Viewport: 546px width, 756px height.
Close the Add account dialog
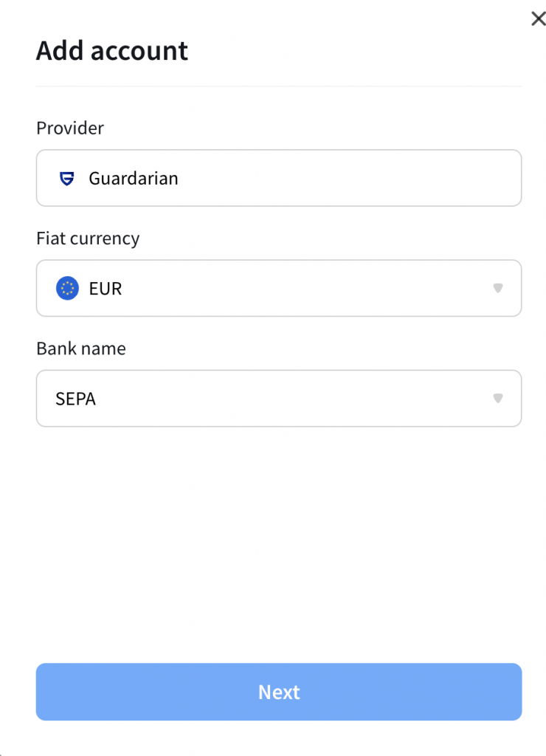point(539,18)
